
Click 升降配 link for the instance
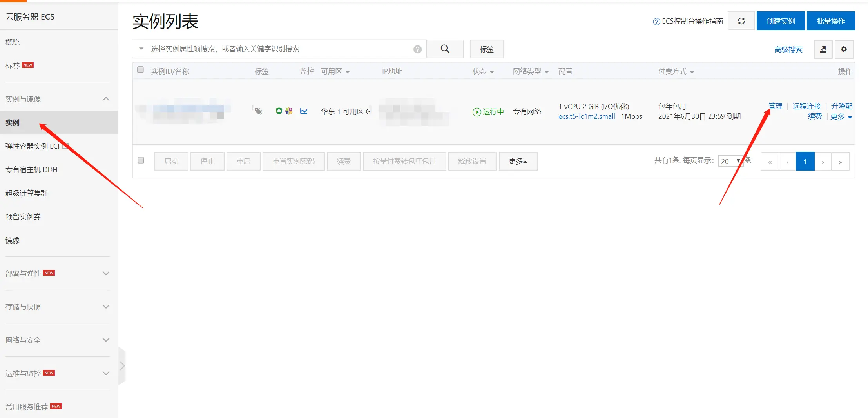coord(842,106)
